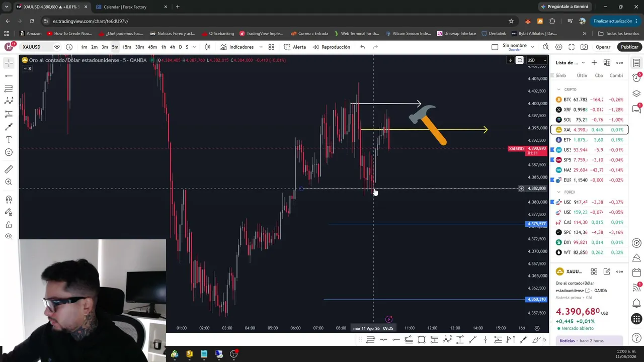This screenshot has height=362, width=644.
Task: Open chart settings hexagon icon
Action: point(558,47)
